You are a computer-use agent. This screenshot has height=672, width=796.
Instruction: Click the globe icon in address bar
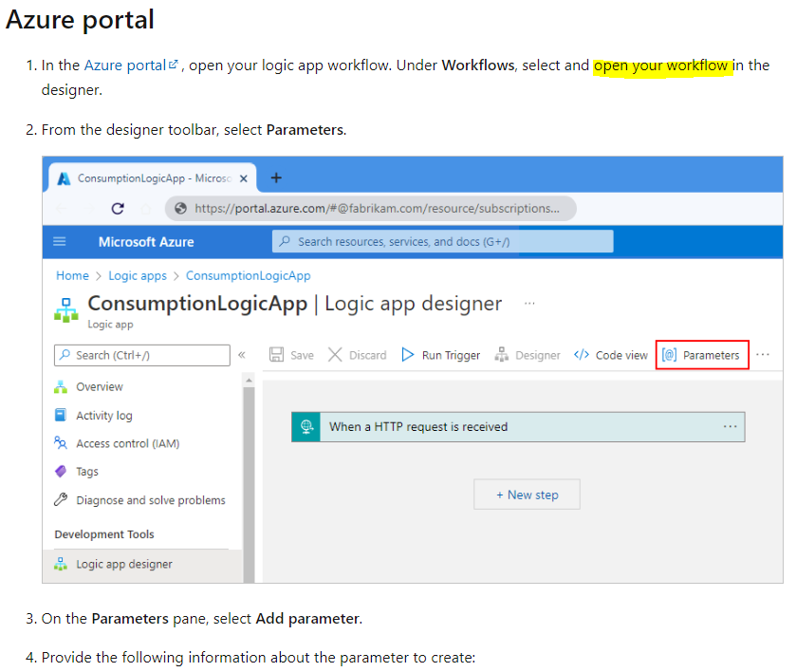pyautogui.click(x=180, y=208)
